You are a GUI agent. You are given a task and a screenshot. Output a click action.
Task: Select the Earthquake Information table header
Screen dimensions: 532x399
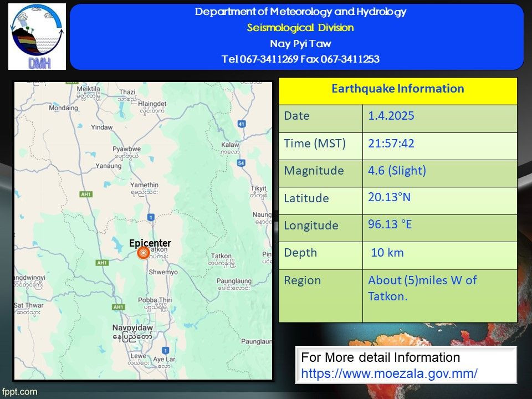[397, 89]
